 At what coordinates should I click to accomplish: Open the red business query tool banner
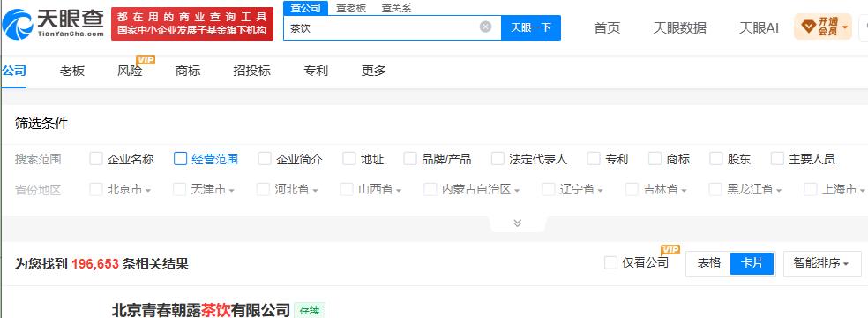(192, 24)
